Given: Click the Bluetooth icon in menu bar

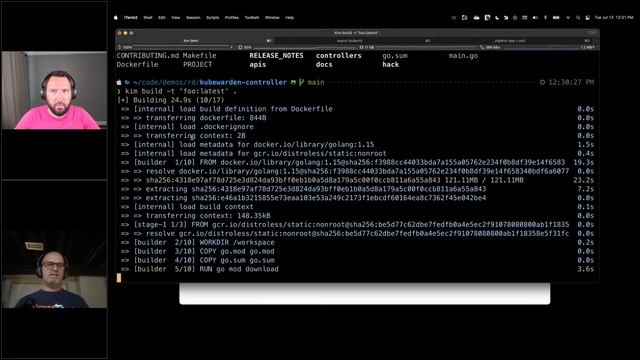Looking at the screenshot, I should (x=545, y=18).
